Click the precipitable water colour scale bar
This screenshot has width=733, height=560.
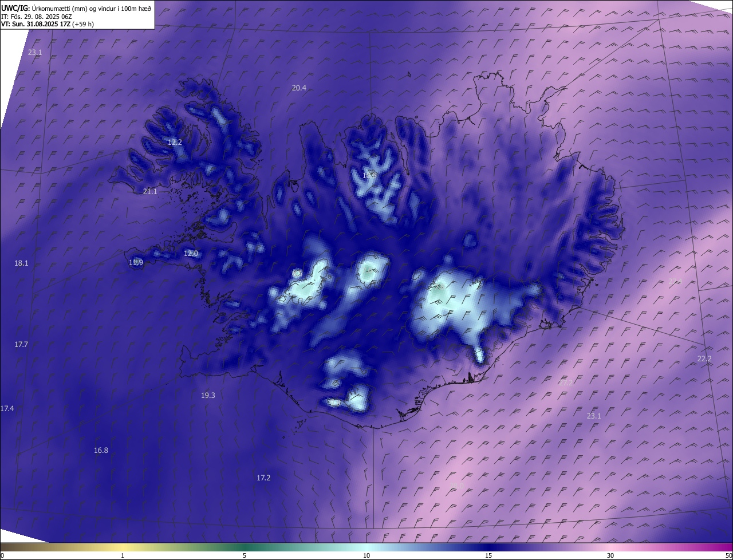coord(366,547)
